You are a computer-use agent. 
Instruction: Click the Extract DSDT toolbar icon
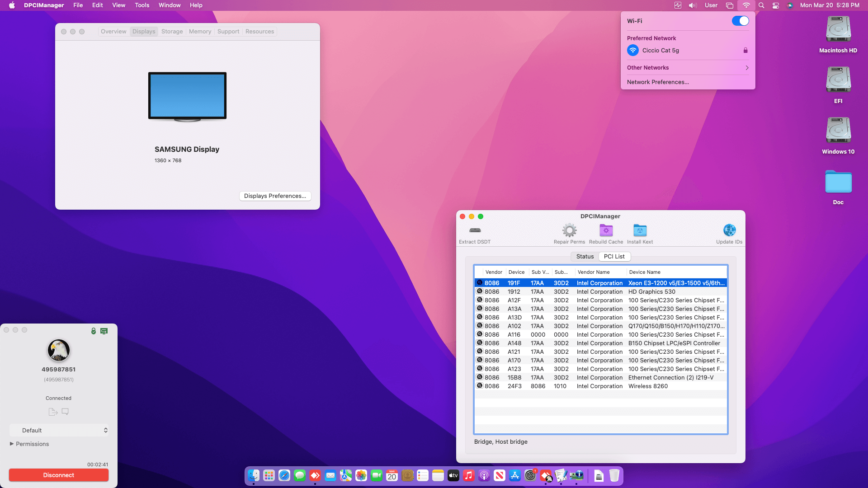pyautogui.click(x=475, y=230)
